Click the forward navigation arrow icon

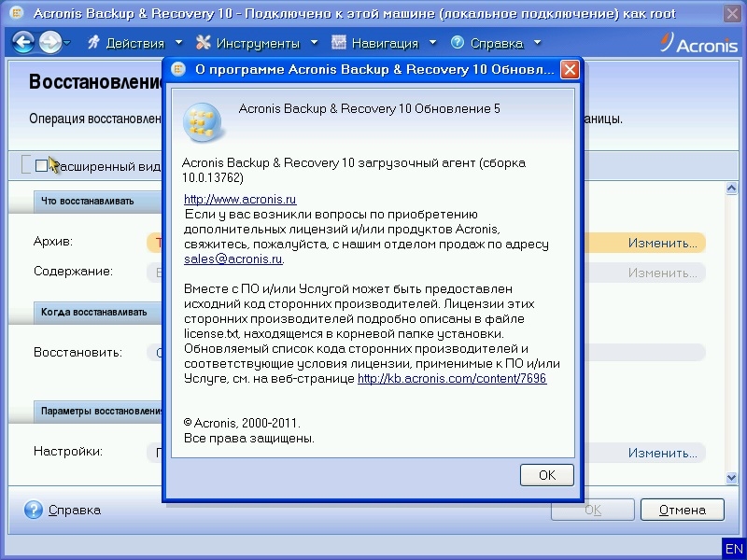[x=49, y=42]
